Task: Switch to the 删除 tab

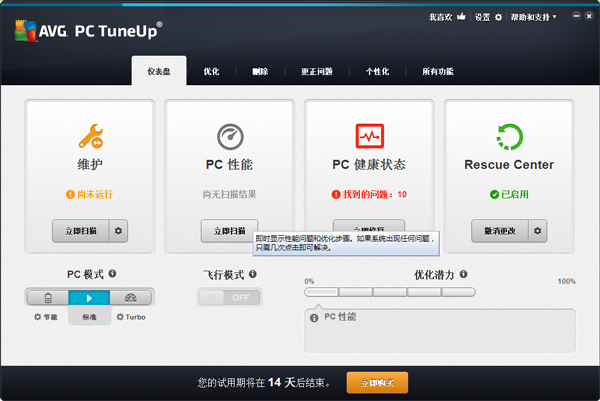Action: 260,71
